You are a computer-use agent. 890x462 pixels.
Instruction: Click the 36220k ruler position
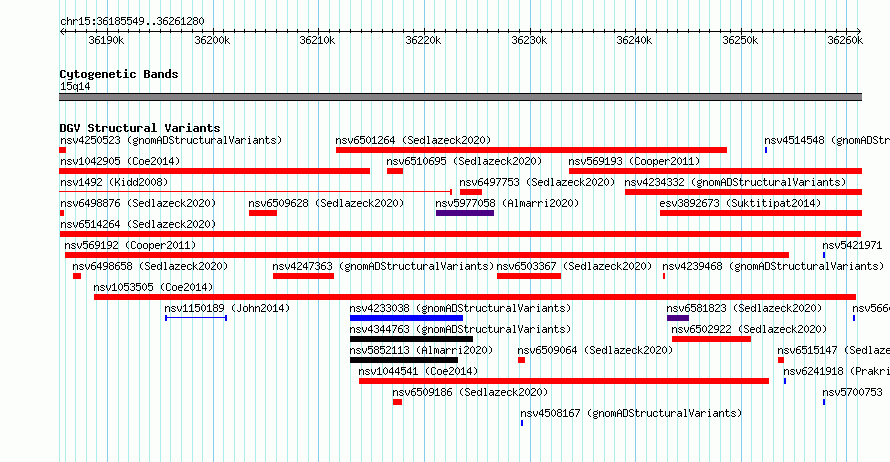pyautogui.click(x=423, y=40)
